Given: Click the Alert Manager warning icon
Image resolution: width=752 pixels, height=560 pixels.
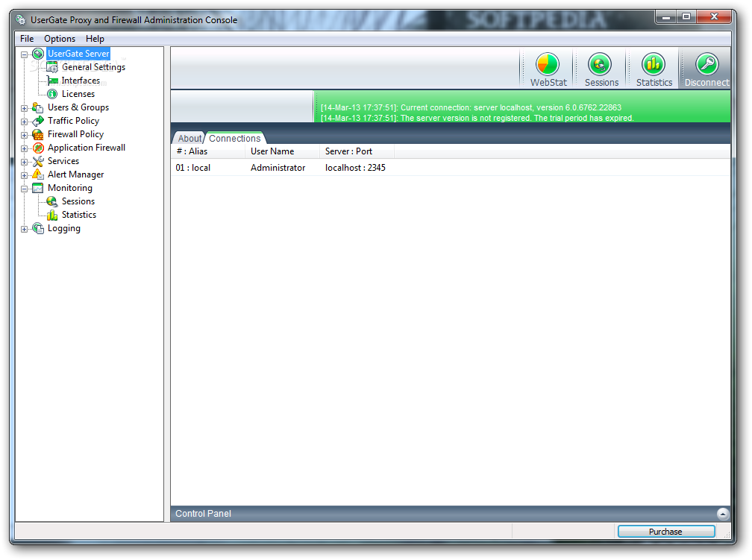Looking at the screenshot, I should point(38,174).
